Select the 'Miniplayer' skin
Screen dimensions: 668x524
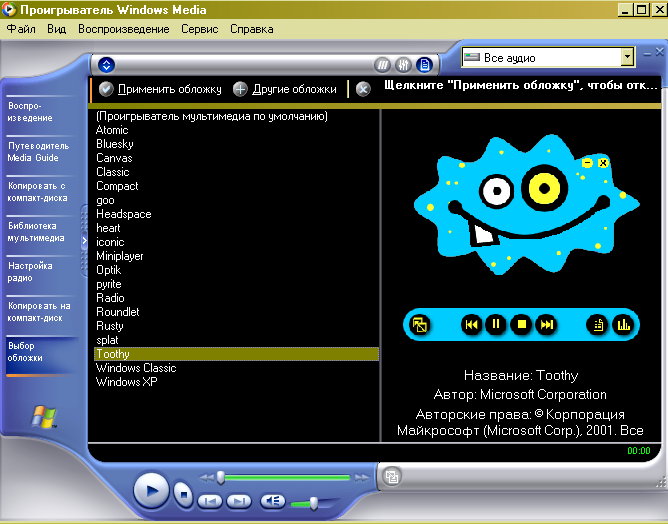coord(236,256)
